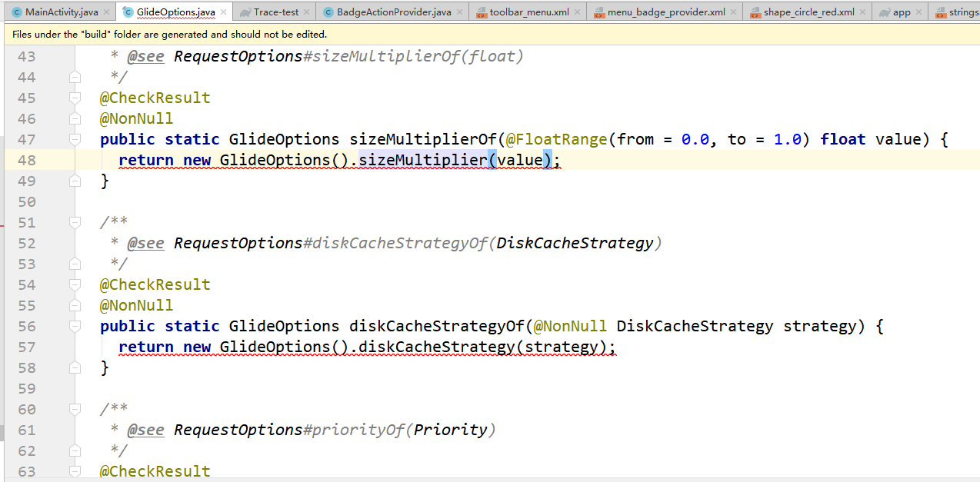980x482 pixels.
Task: Collapse the Javadoc block starting line 51
Action: 75,222
